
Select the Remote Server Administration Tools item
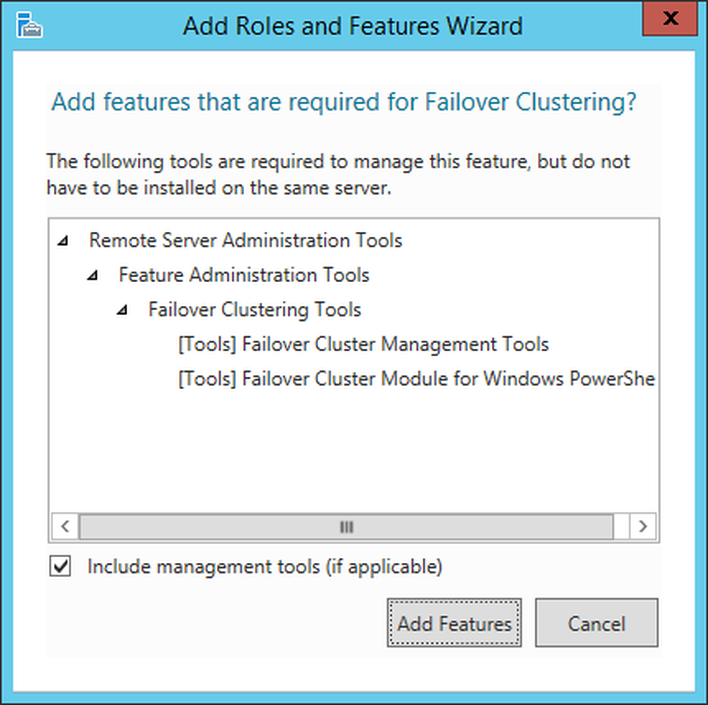pos(246,240)
